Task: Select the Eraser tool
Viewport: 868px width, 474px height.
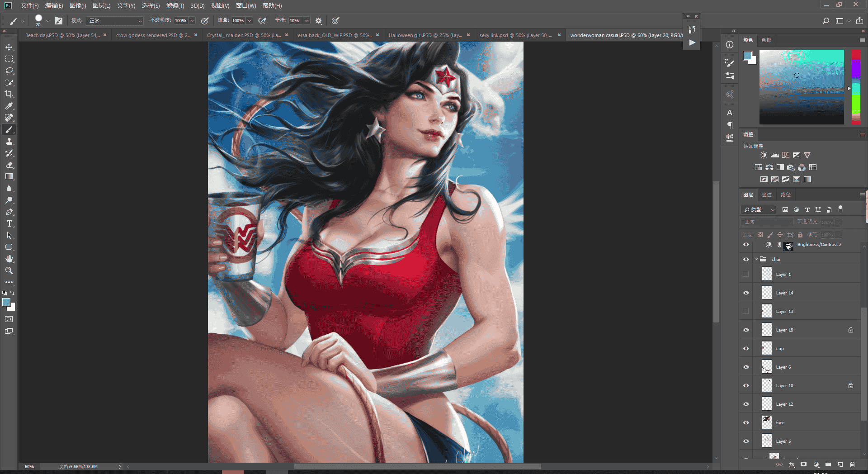Action: click(x=9, y=165)
